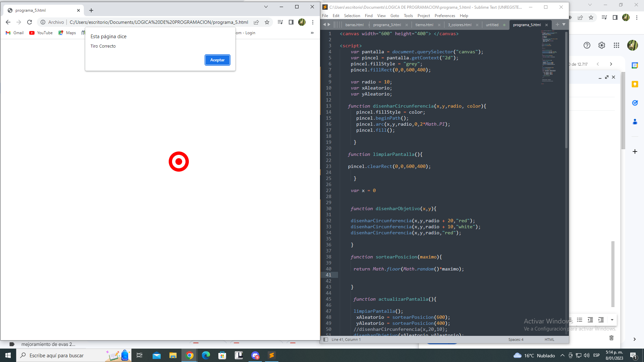Close the tierno.html tab in Sublime
This screenshot has height=362, width=644.
[x=439, y=25]
